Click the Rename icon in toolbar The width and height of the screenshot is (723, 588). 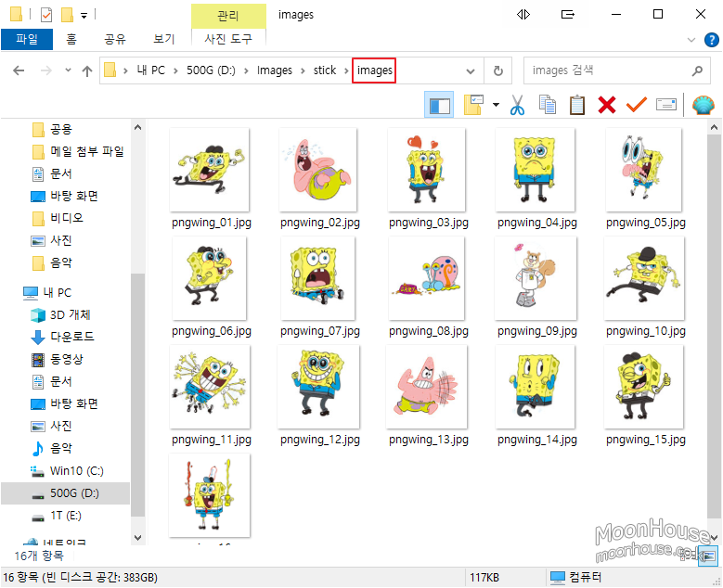point(666,105)
